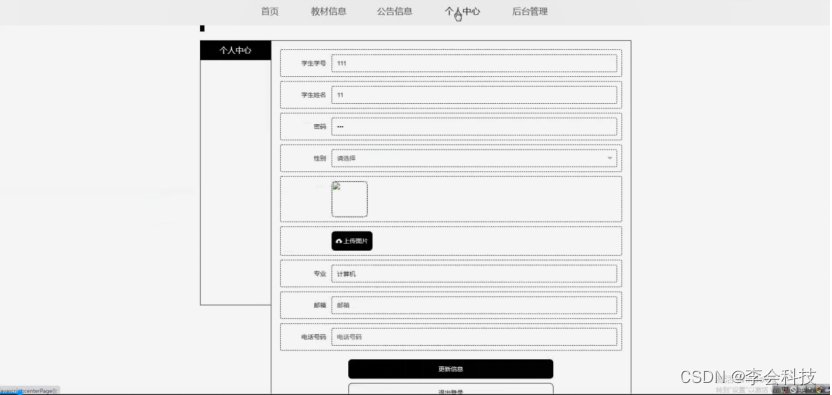Click the 电话号码 field label
The image size is (832, 395).
pos(314,337)
